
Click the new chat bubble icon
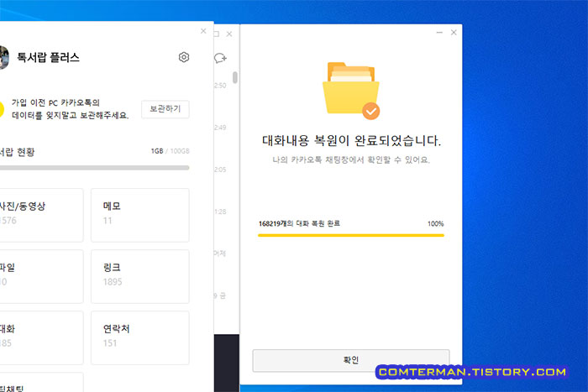220,58
